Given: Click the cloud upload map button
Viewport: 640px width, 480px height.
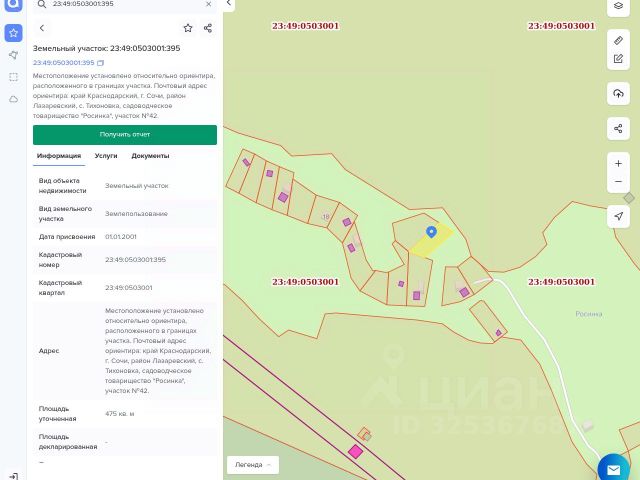Looking at the screenshot, I should tap(618, 94).
